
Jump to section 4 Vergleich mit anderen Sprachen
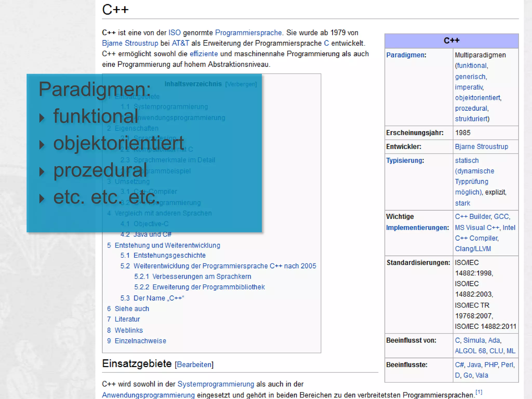click(159, 213)
